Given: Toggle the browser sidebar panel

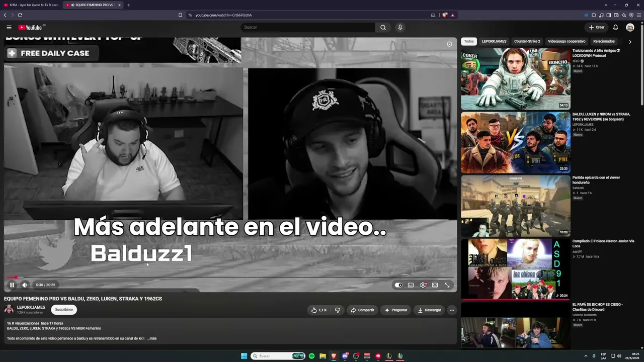Looking at the screenshot, I should (x=609, y=15).
